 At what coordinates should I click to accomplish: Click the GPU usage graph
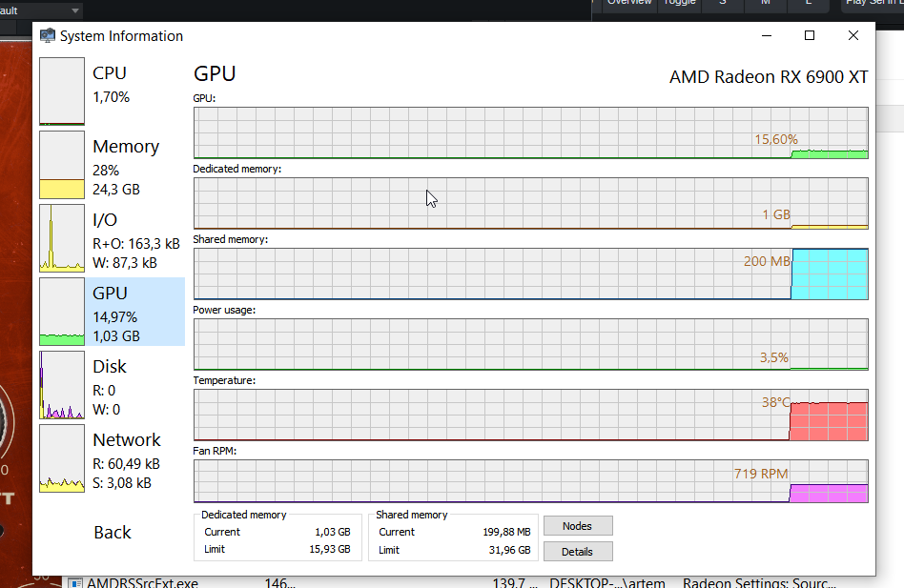(x=530, y=132)
